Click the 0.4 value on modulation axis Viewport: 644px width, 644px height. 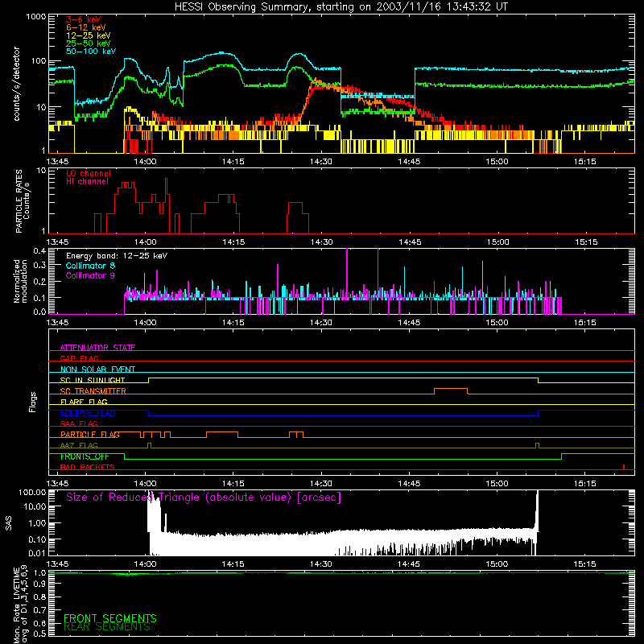click(x=39, y=251)
